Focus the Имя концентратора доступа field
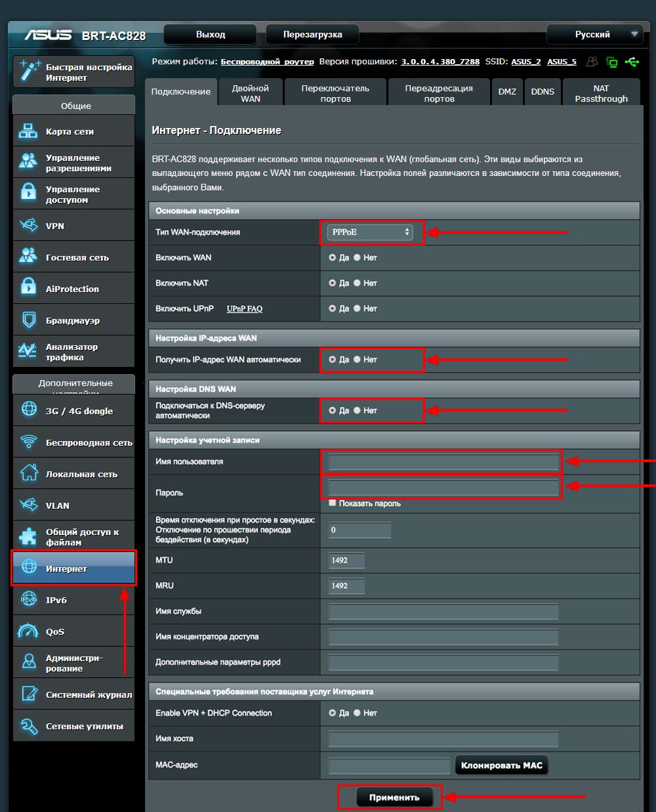Image resolution: width=656 pixels, height=812 pixels. coord(443,637)
